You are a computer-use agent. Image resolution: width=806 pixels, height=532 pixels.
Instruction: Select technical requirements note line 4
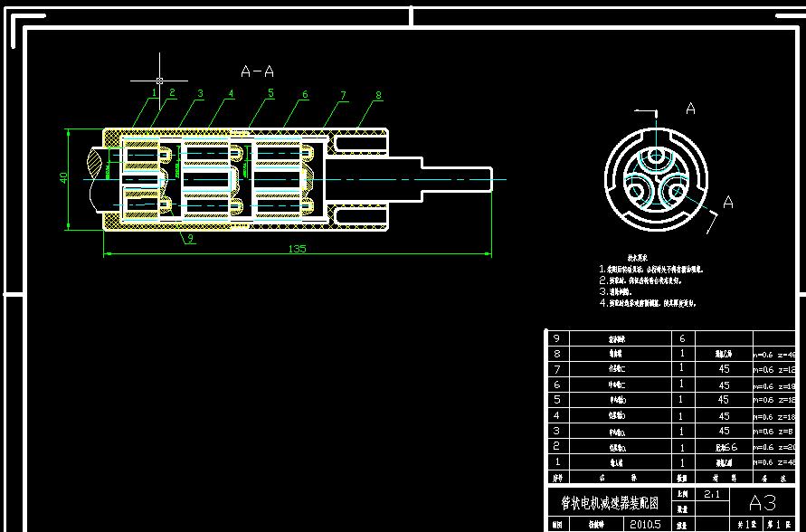pos(649,303)
